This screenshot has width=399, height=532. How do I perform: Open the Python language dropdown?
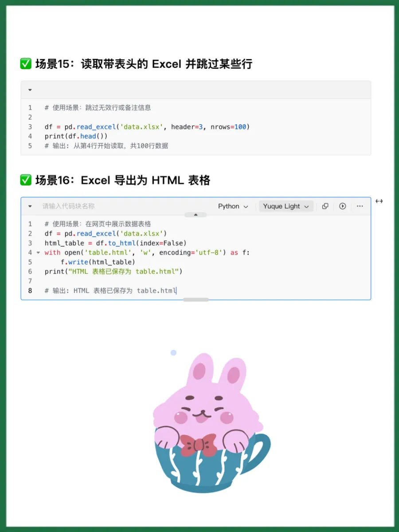pos(233,206)
